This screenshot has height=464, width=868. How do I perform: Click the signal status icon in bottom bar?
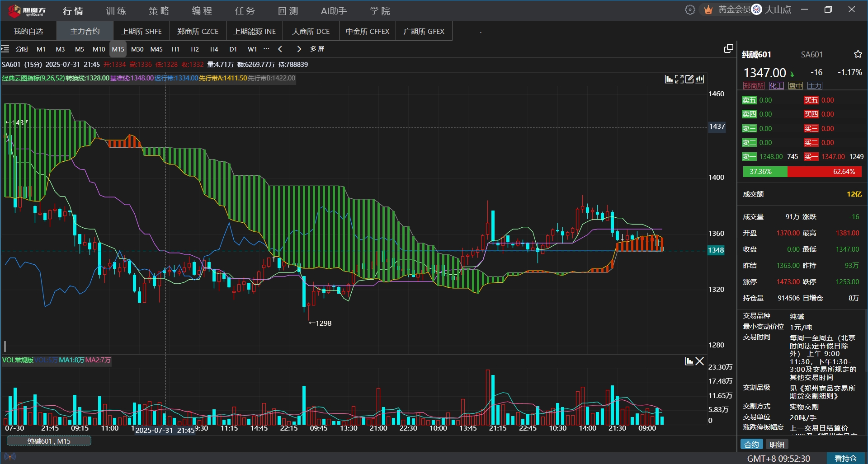tap(9, 457)
